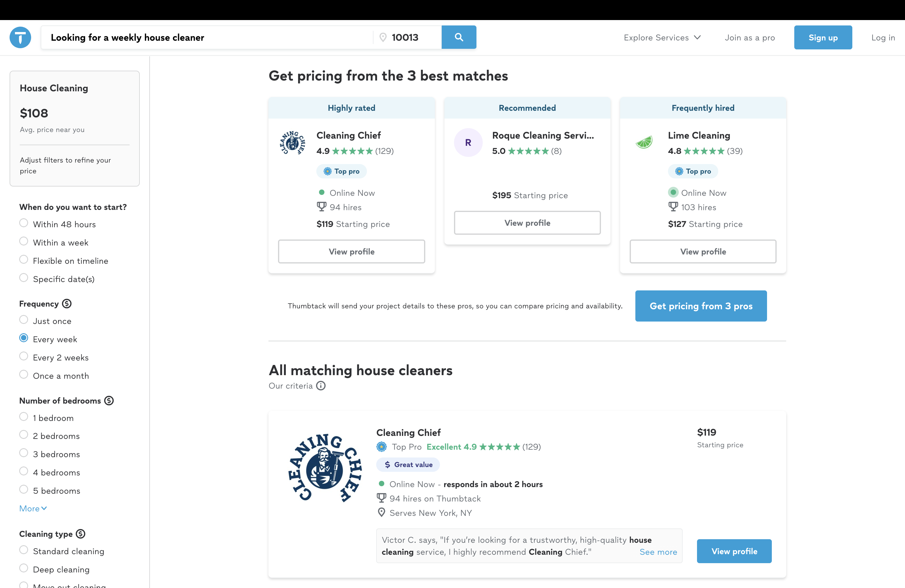The height and width of the screenshot is (588, 905).
Task: Open the Explore Services dropdown
Action: [662, 37]
